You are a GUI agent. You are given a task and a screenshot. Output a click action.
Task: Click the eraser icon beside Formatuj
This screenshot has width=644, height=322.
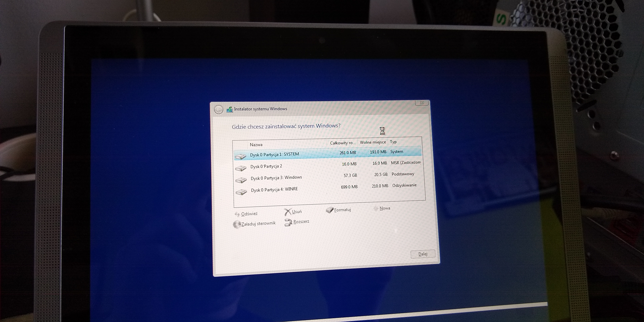pyautogui.click(x=330, y=210)
